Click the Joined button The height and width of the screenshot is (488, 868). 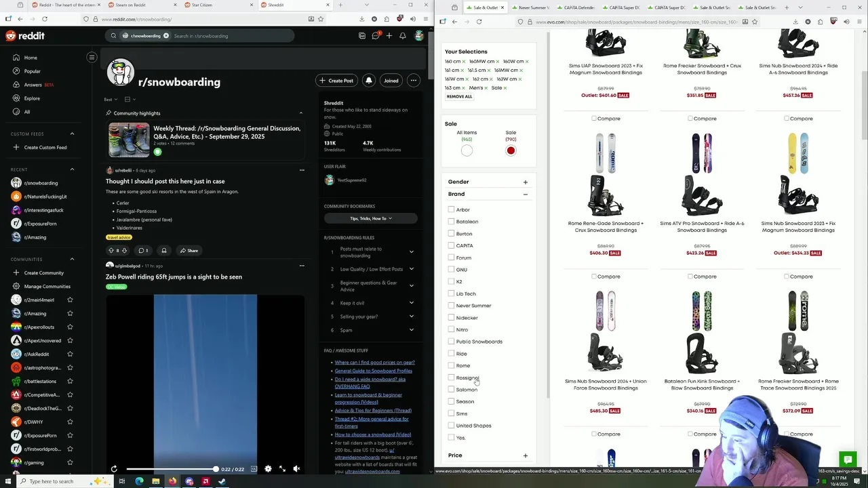point(391,81)
